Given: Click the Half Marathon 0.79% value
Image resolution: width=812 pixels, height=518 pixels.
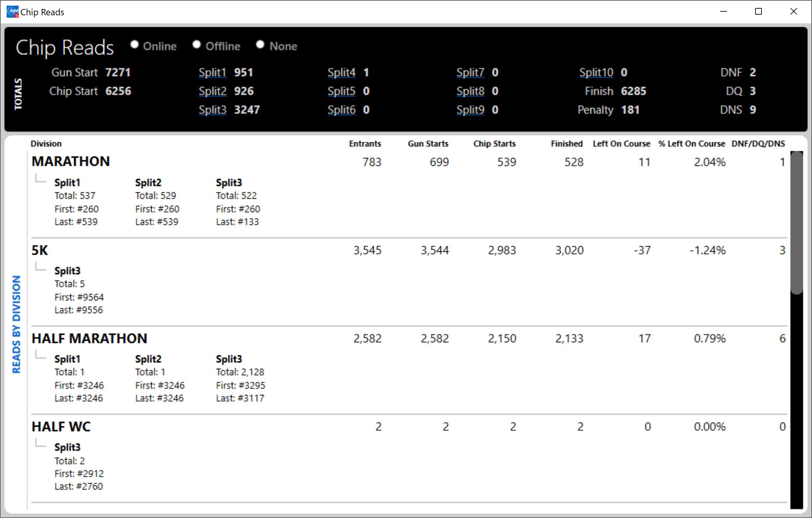Looking at the screenshot, I should click(x=710, y=338).
